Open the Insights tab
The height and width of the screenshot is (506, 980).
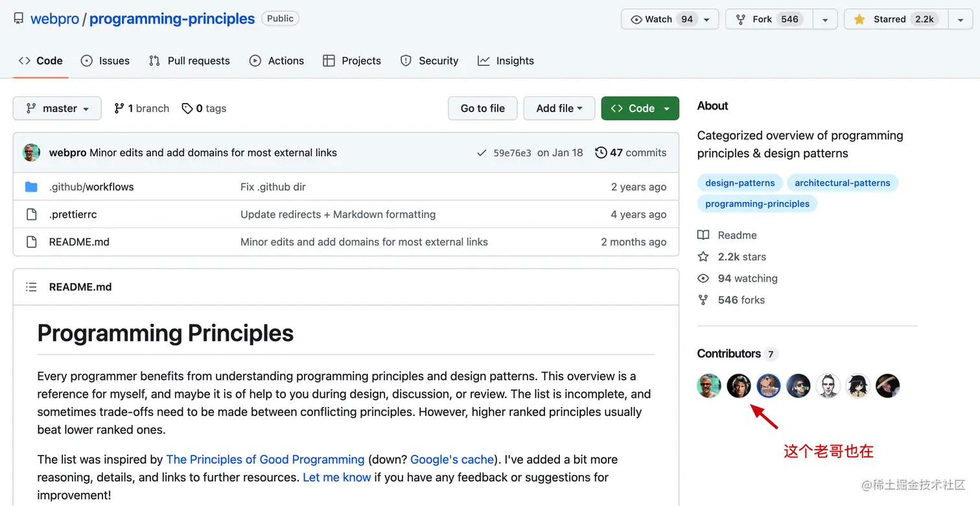[506, 61]
